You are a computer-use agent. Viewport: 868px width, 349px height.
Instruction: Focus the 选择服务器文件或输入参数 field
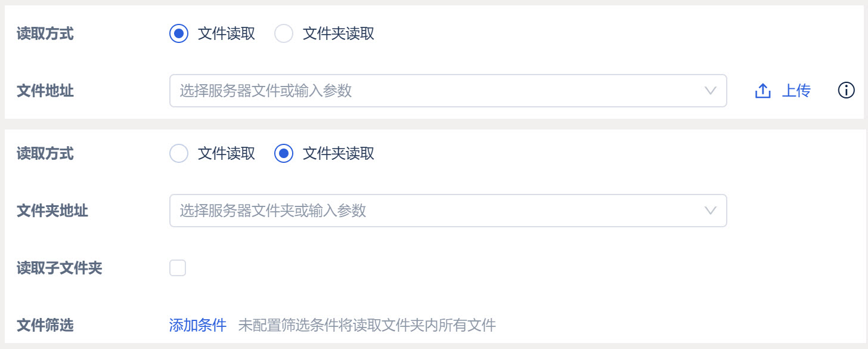pyautogui.click(x=448, y=91)
